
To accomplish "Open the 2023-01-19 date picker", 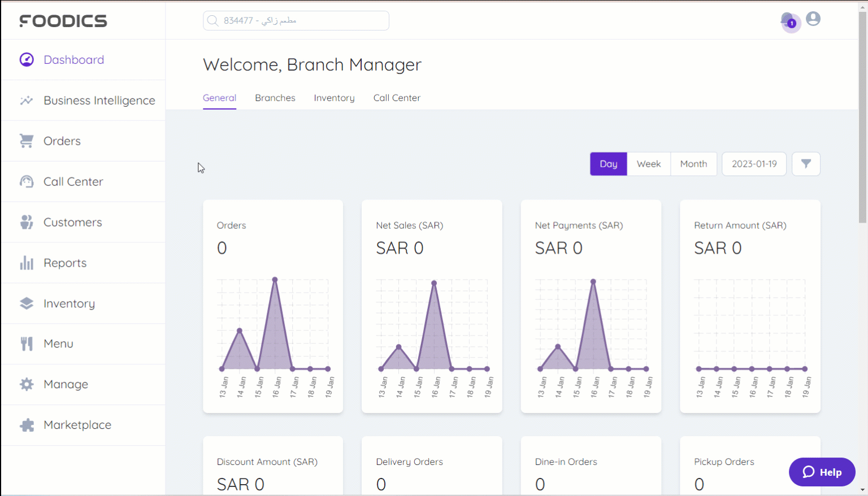I will pyautogui.click(x=754, y=164).
